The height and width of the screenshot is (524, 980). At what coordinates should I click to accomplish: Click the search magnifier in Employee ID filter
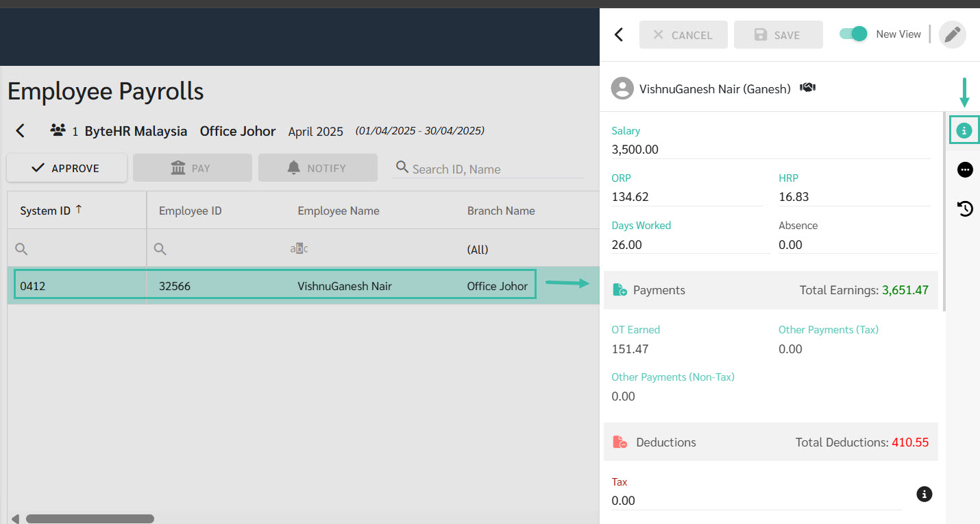(160, 249)
